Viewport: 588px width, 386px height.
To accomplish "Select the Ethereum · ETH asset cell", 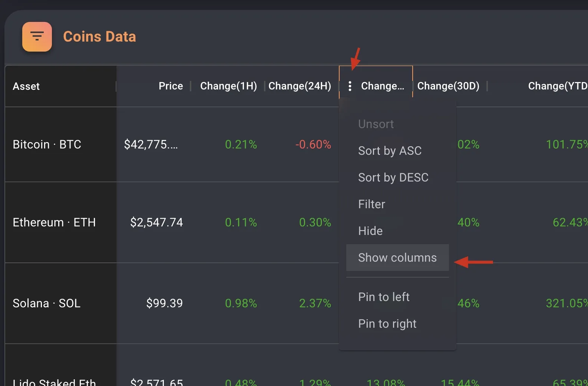I will 61,222.
